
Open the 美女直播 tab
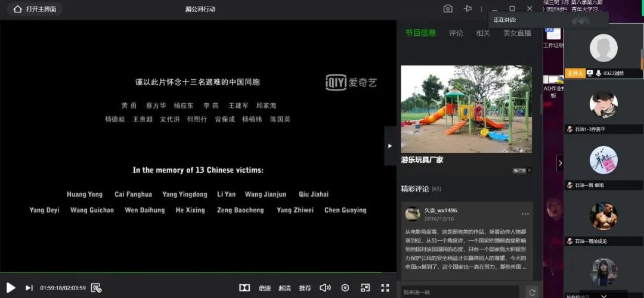(517, 33)
